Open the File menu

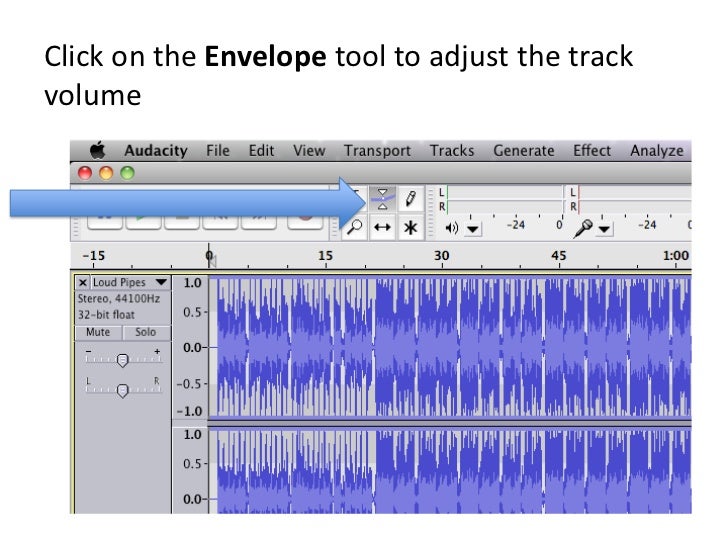click(218, 150)
